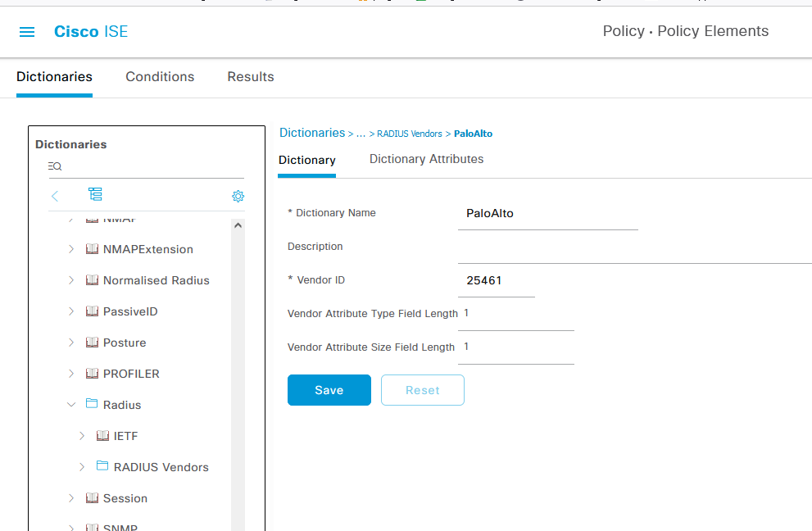Expand the Session dictionary
Screen dimensions: 812x531
point(71,498)
